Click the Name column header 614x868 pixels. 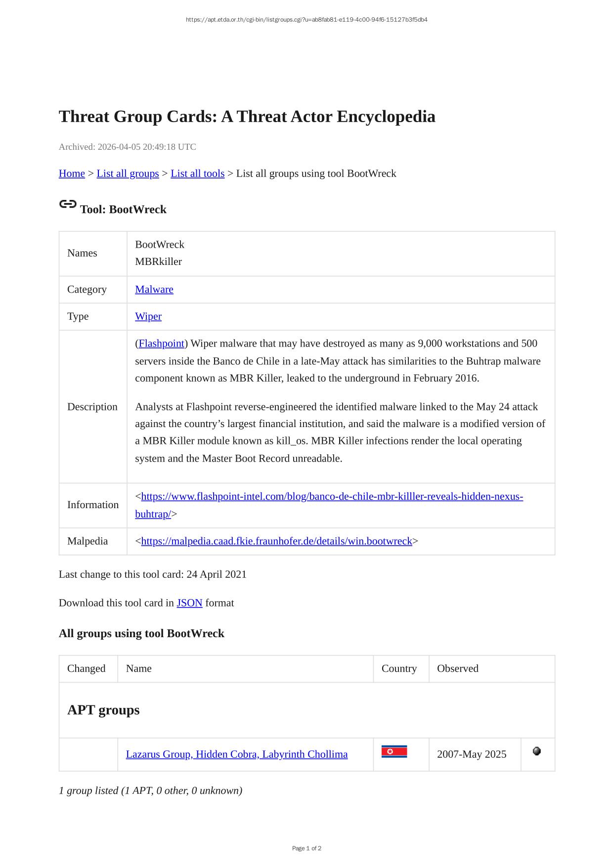point(139,669)
